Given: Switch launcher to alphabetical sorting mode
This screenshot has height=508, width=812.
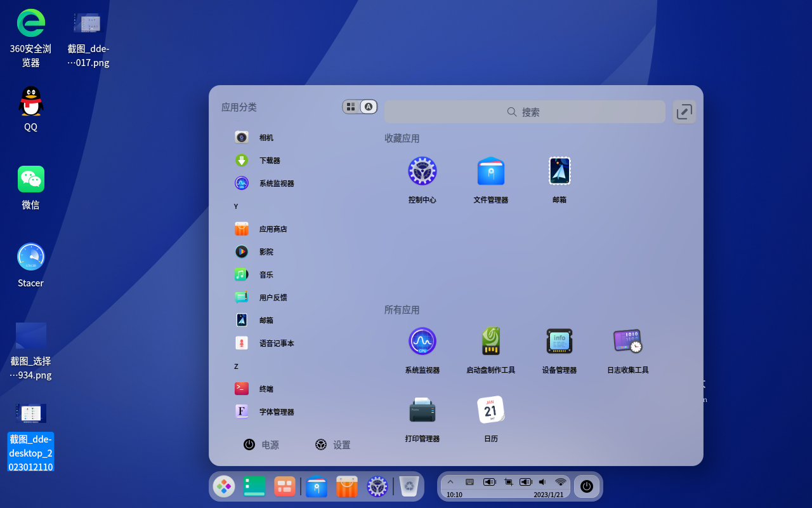Looking at the screenshot, I should (x=367, y=107).
